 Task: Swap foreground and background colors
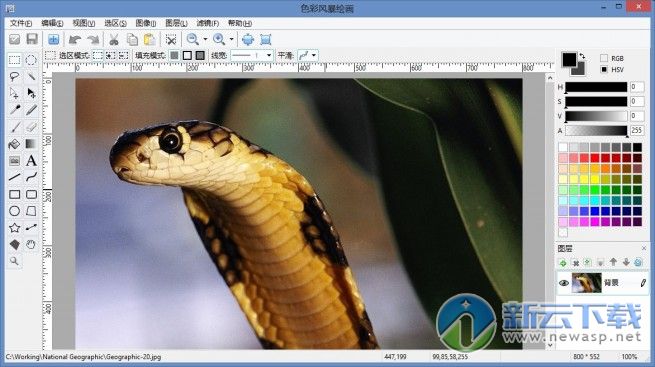(x=582, y=56)
